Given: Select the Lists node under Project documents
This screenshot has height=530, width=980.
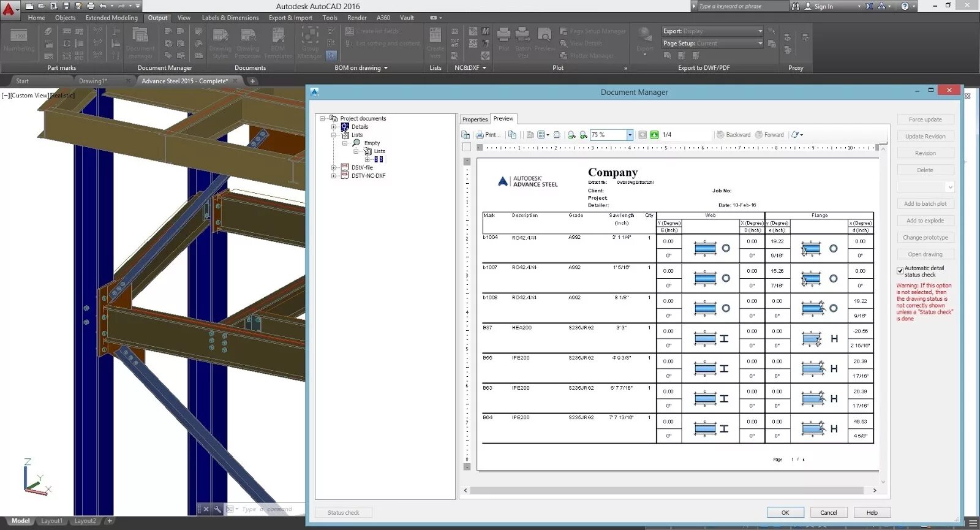Looking at the screenshot, I should click(x=357, y=135).
